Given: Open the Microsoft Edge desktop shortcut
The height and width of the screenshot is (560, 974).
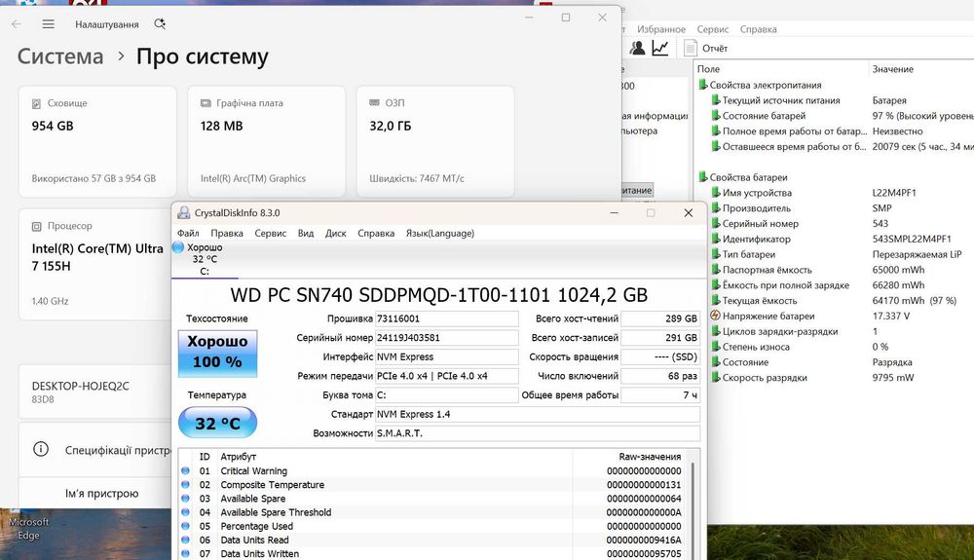Looking at the screenshot, I should point(28,527).
